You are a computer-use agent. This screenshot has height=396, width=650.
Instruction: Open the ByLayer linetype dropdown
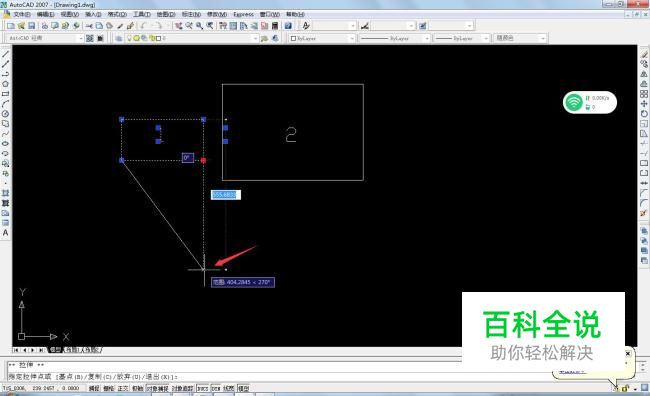click(427, 38)
